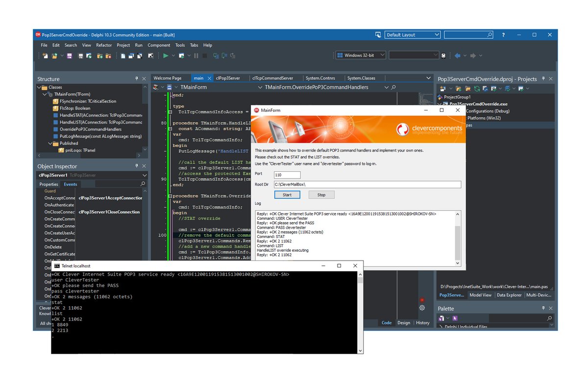This screenshot has width=588, height=368.
Task: Collapse the TMainForm(TForm) node
Action: point(45,94)
